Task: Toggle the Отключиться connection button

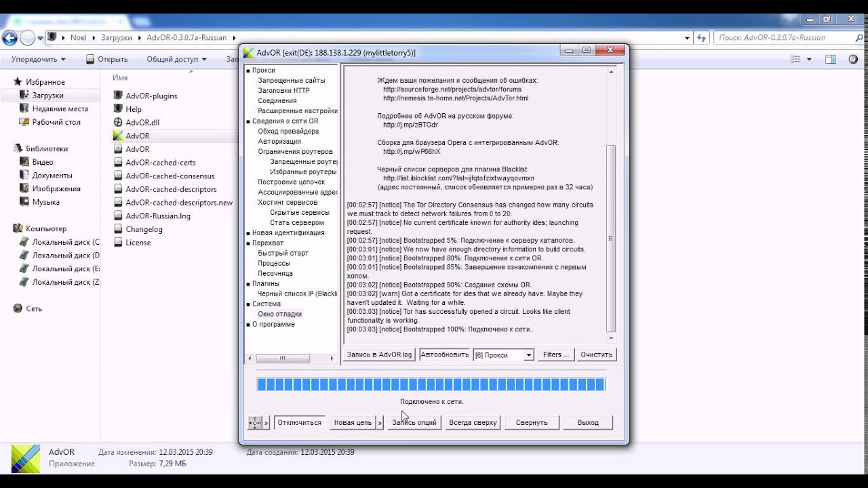Action: (x=299, y=422)
